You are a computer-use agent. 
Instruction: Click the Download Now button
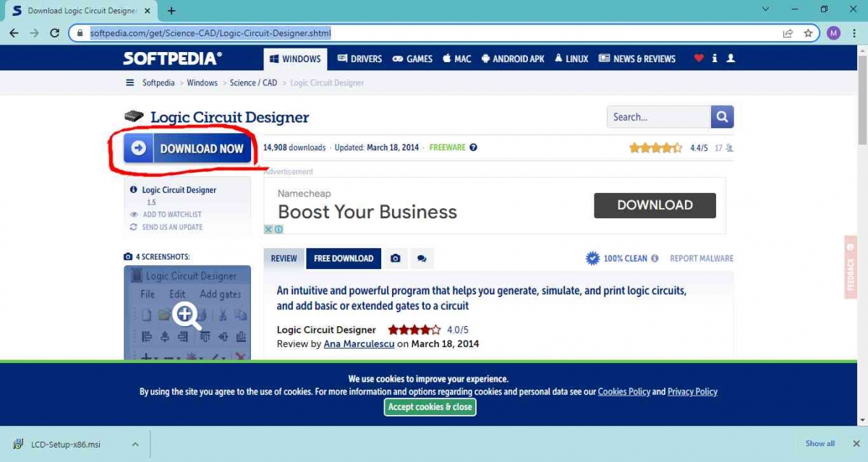(x=188, y=148)
